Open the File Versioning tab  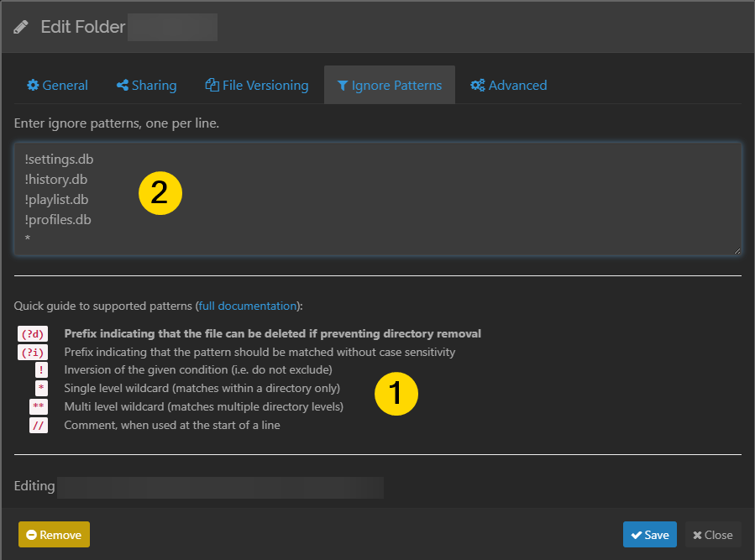pyautogui.click(x=257, y=86)
